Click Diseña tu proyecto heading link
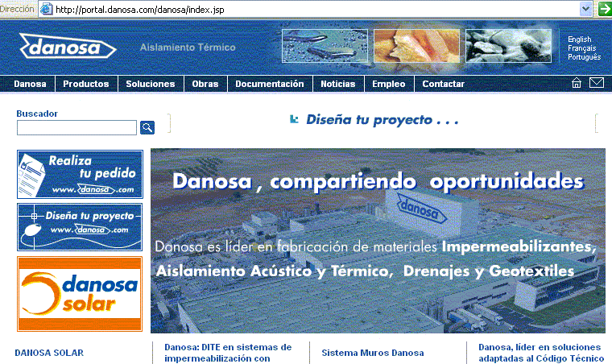The height and width of the screenshot is (364, 612). pos(382,119)
